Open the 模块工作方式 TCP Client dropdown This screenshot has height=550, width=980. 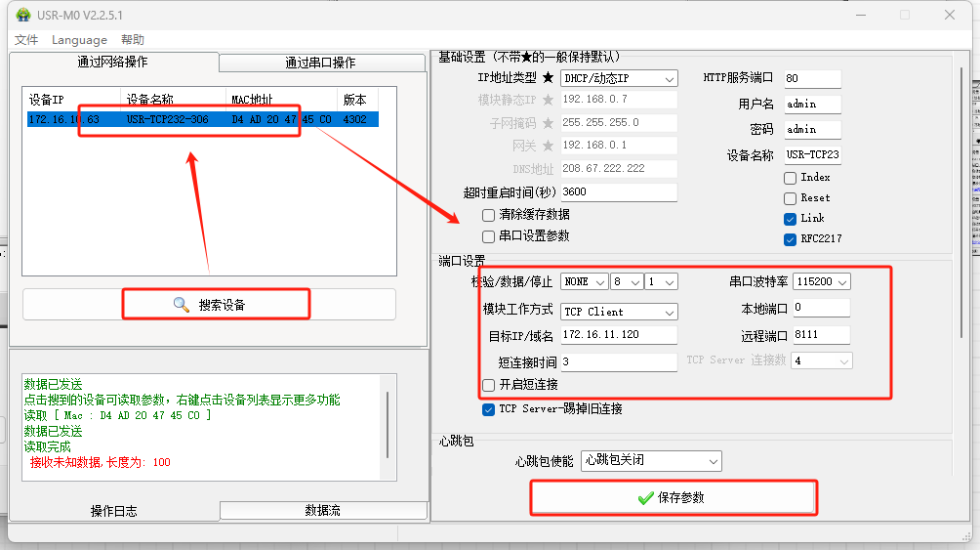619,312
